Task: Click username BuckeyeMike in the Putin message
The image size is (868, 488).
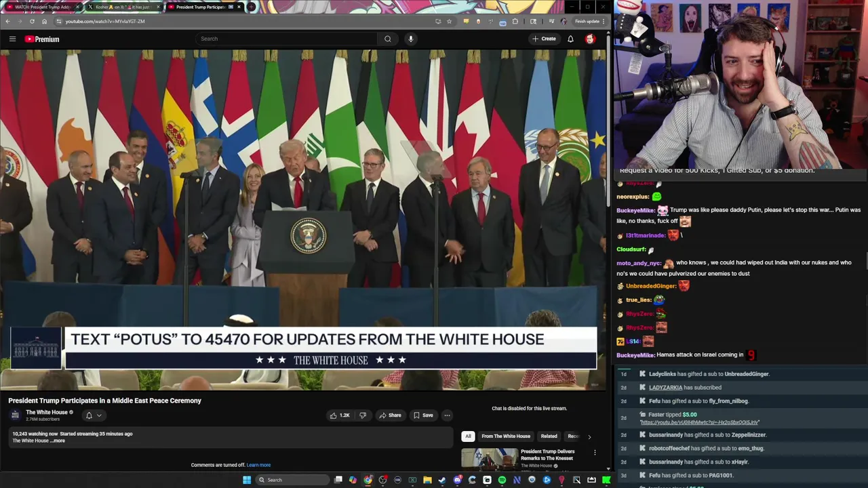Action: (635, 210)
